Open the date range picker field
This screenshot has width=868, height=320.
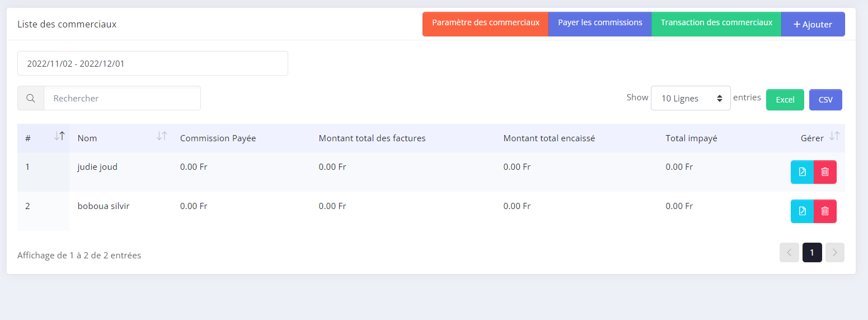point(152,63)
